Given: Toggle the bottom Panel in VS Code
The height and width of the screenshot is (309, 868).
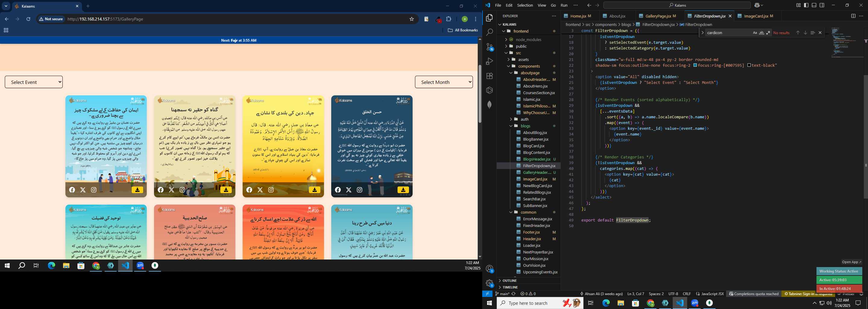Looking at the screenshot, I should coord(814,5).
